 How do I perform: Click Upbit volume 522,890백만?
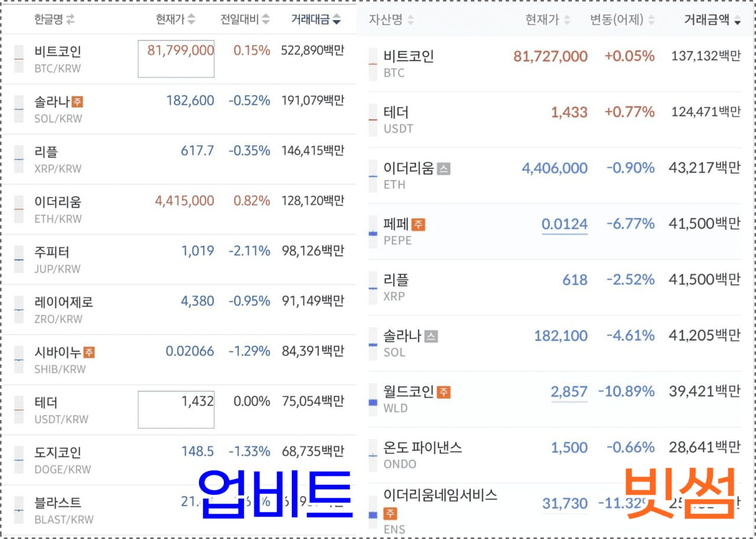(313, 51)
